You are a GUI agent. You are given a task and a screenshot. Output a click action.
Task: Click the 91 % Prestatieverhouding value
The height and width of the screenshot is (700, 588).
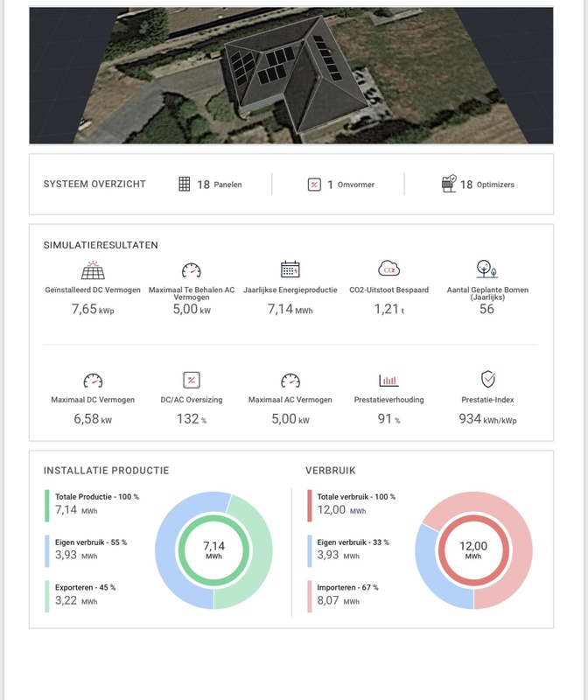(x=388, y=419)
